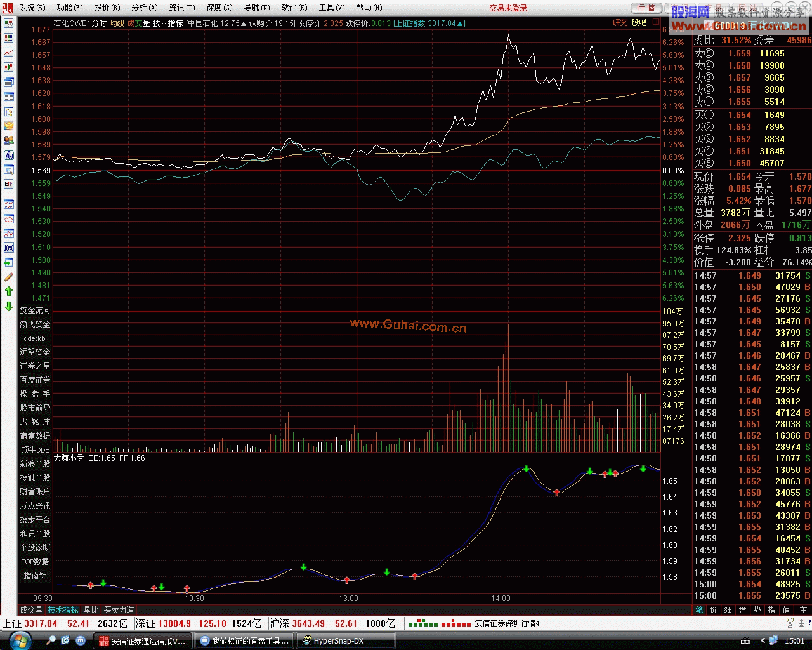Open 赢富数据 in the sidebar list
Screen dimensions: 812x650
(x=35, y=436)
